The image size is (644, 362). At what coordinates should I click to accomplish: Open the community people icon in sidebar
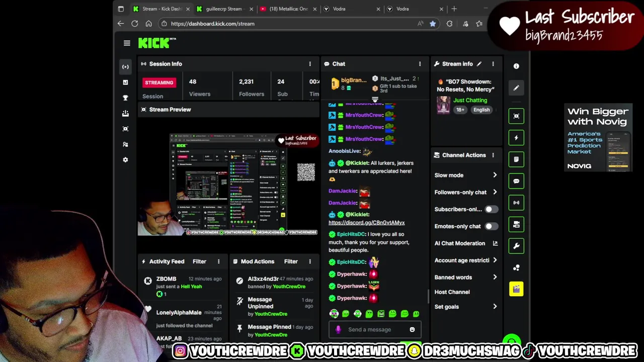click(x=125, y=144)
